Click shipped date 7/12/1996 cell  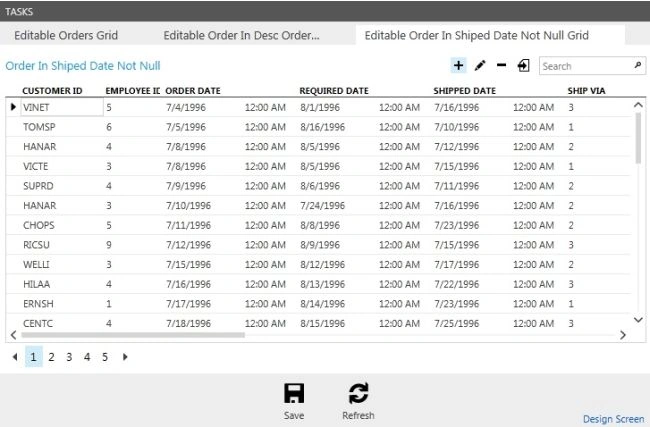[456, 146]
